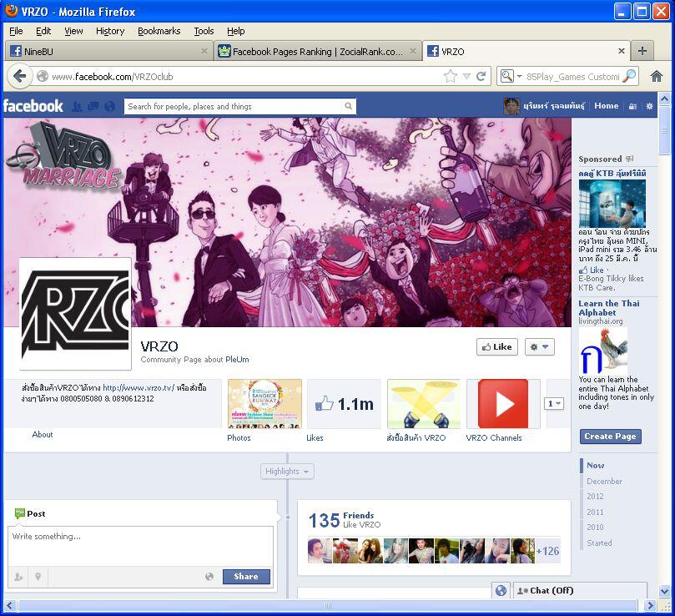Viewport: 675px width, 616px height.
Task: Expand the page apps counter dropdown
Action: (x=554, y=404)
